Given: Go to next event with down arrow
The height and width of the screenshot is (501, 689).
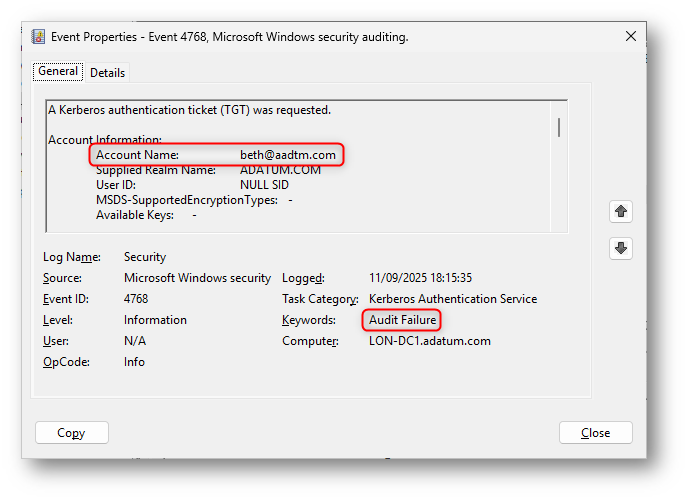Looking at the screenshot, I should (x=621, y=248).
